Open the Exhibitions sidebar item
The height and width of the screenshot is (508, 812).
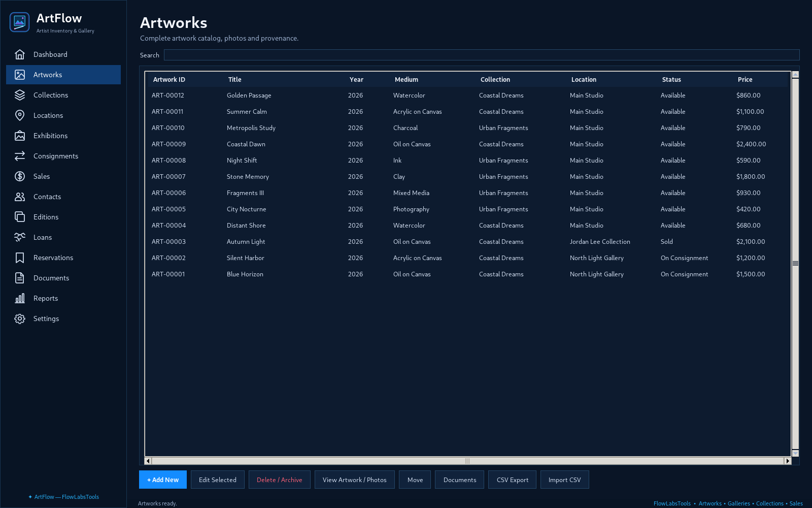click(x=63, y=136)
